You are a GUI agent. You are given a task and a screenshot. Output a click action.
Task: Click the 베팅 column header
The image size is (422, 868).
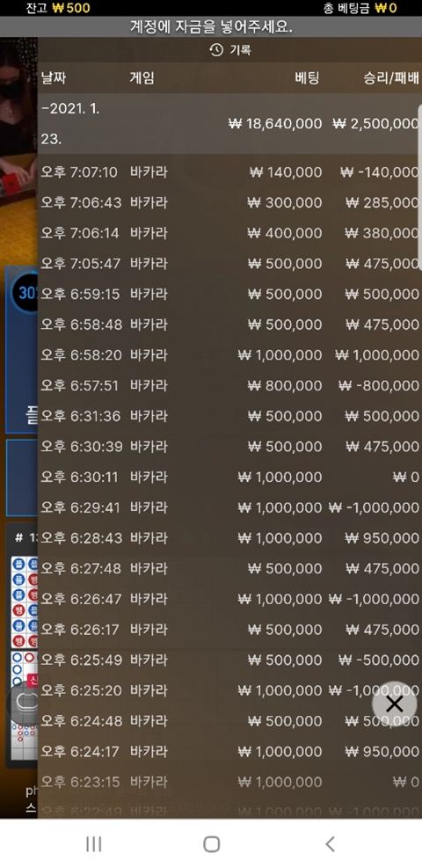coord(307,78)
